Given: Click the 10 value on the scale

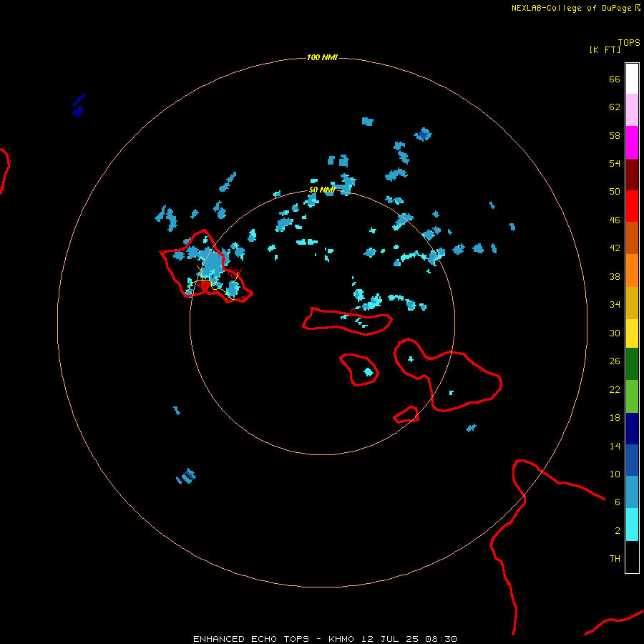Looking at the screenshot, I should [x=615, y=474].
